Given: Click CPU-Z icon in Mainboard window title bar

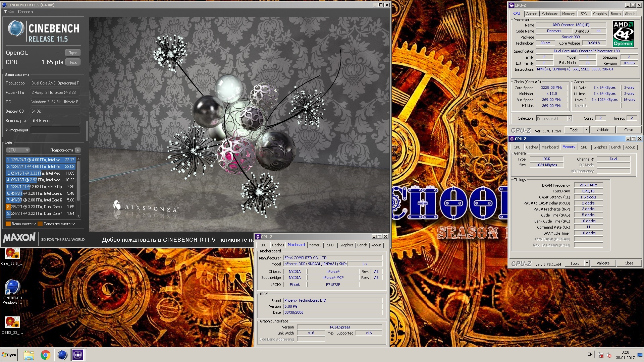Looking at the screenshot, I should click(258, 237).
